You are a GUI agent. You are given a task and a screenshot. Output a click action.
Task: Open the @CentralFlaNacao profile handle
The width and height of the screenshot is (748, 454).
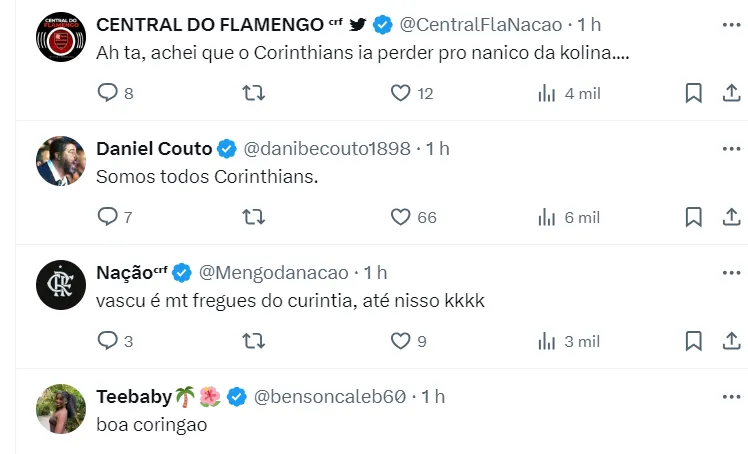(x=481, y=24)
